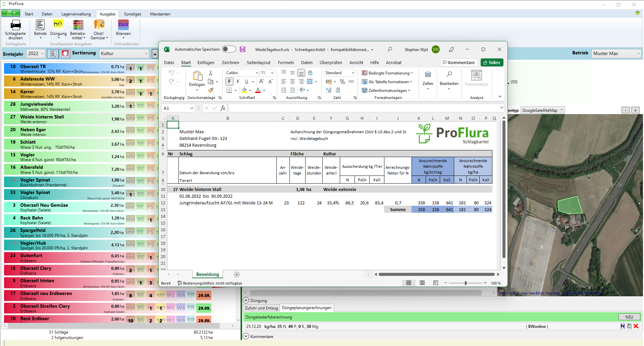Screen dimensions: 644x346
Task: Click the Excel save icon
Action: pyautogui.click(x=243, y=49)
